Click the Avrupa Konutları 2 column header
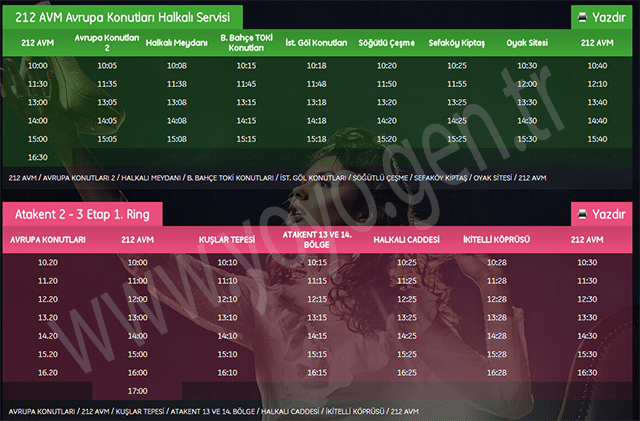 [107, 43]
